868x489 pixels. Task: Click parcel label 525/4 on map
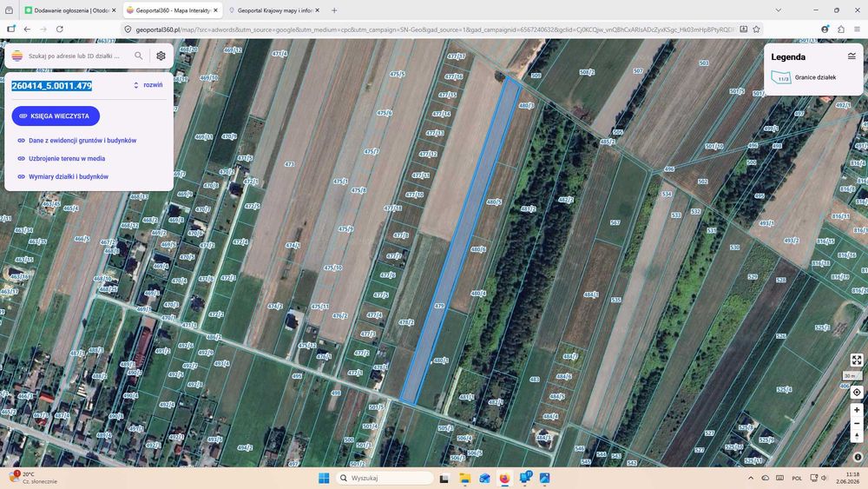(x=784, y=389)
